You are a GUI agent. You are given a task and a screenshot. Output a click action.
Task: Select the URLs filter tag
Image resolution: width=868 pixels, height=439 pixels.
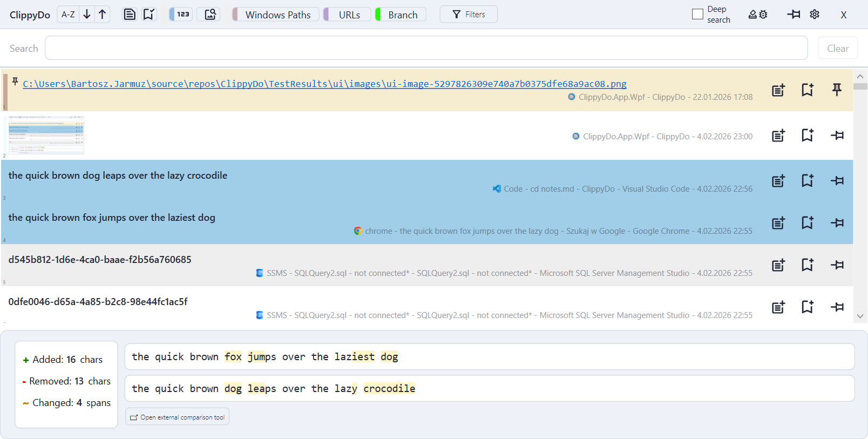348,15
